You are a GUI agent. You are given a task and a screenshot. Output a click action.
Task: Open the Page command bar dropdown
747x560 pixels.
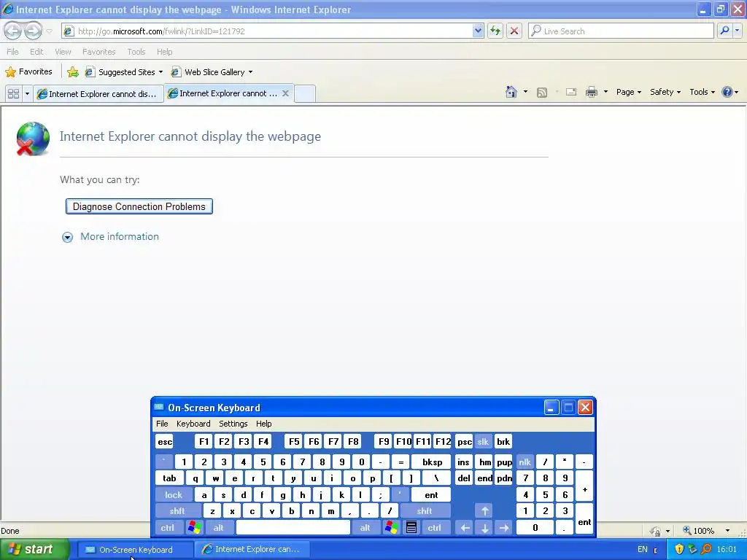pyautogui.click(x=629, y=92)
